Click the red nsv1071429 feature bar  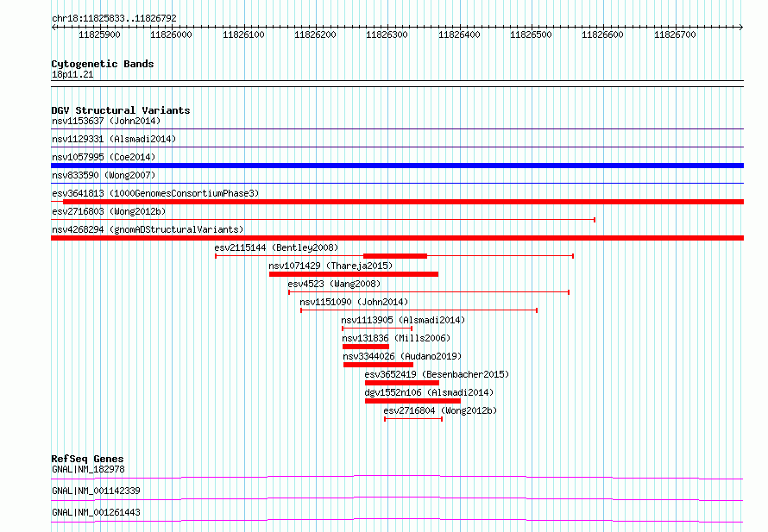354,274
